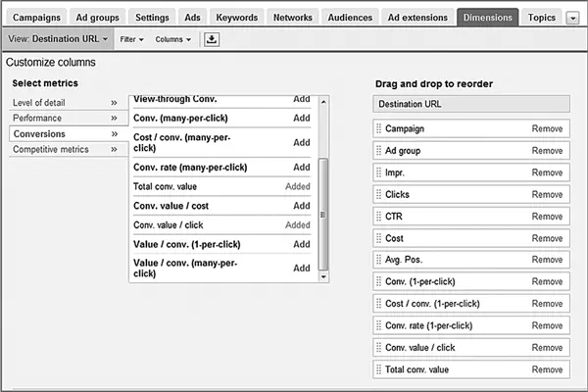Remove the Cost column

tap(547, 238)
